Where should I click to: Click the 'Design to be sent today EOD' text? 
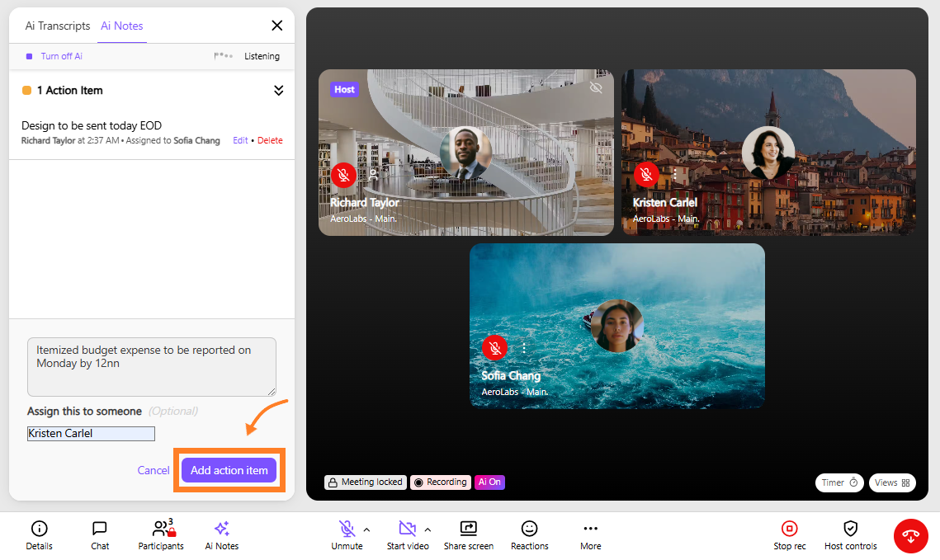click(x=92, y=126)
